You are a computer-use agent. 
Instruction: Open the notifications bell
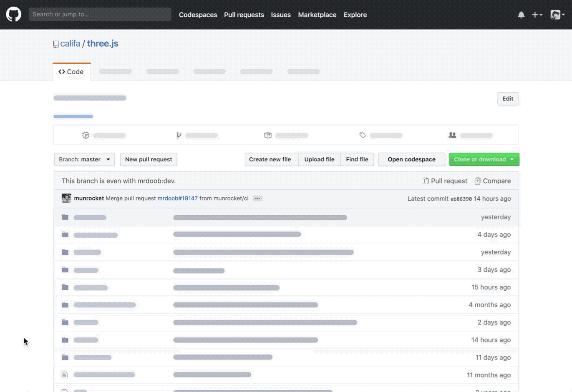coord(521,15)
